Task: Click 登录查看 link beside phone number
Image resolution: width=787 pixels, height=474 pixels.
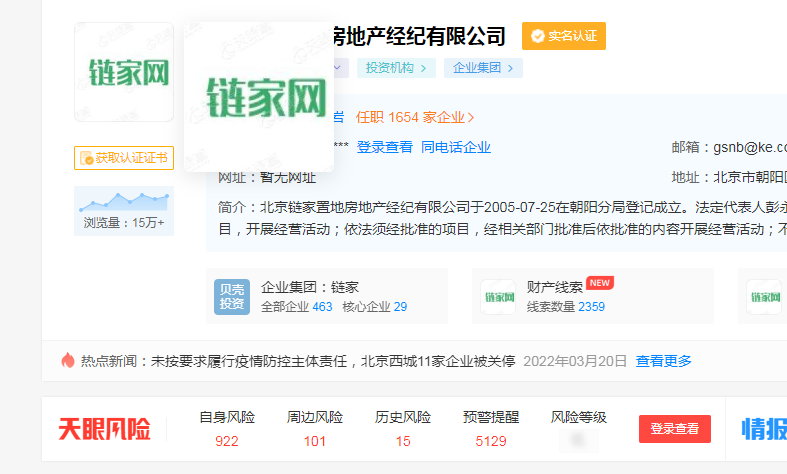Action: (384, 147)
